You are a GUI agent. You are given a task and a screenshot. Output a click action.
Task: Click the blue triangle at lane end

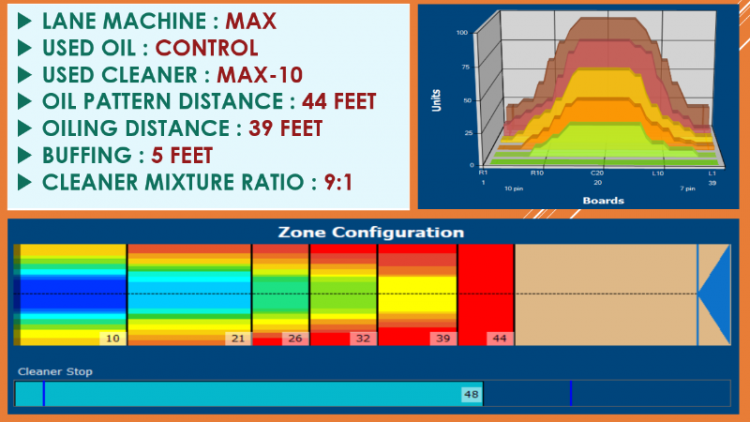tap(714, 295)
